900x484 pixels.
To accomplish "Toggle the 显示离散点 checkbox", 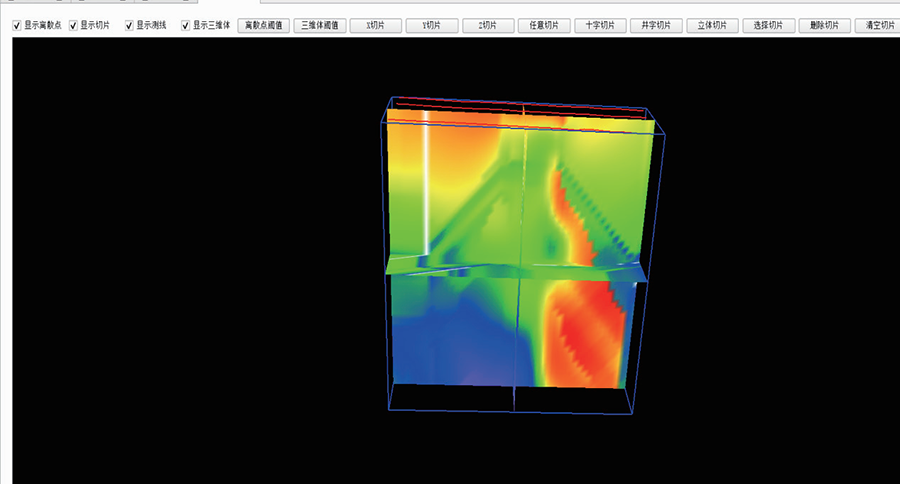I will pos(17,25).
